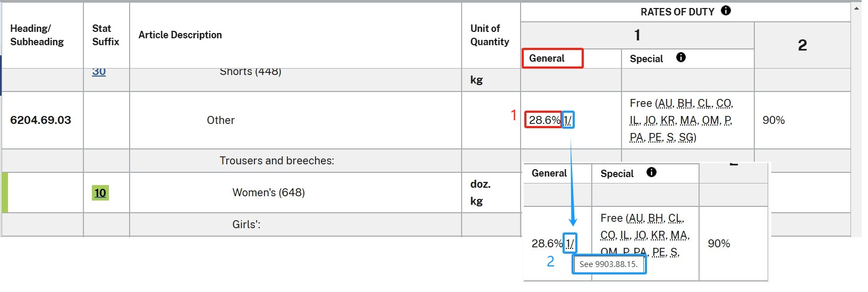Click the Article Description column header
Image resolution: width=868 pixels, height=292 pixels.
[180, 35]
